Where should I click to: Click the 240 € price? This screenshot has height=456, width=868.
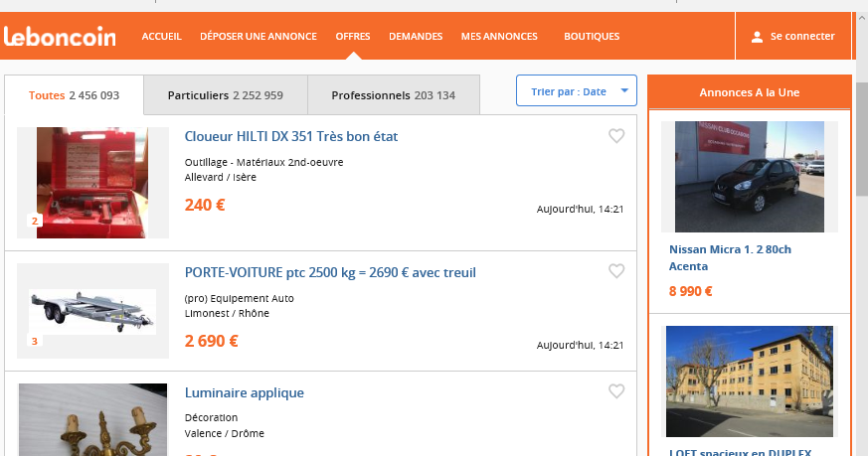tap(205, 206)
